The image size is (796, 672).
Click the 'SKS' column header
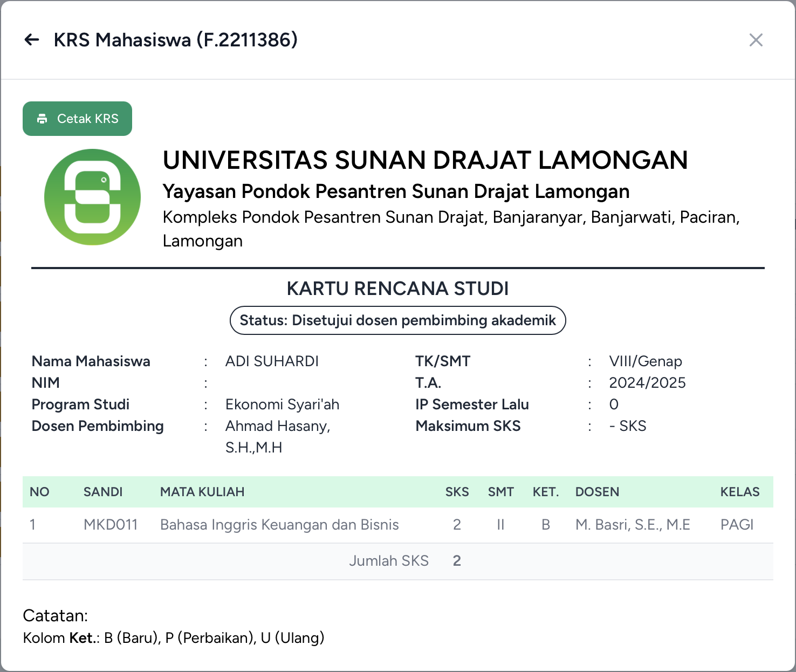pos(457,492)
